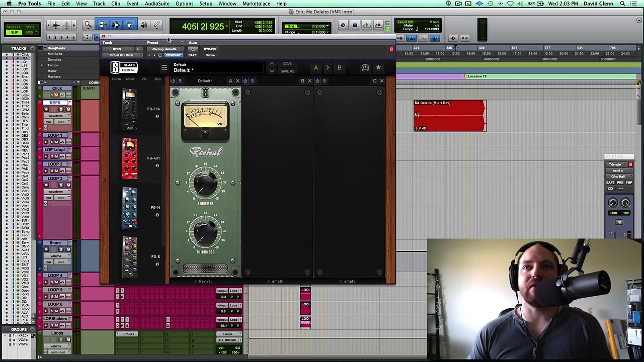644x362 pixels.
Task: Select previous preset with up chevron
Action: [x=272, y=64]
